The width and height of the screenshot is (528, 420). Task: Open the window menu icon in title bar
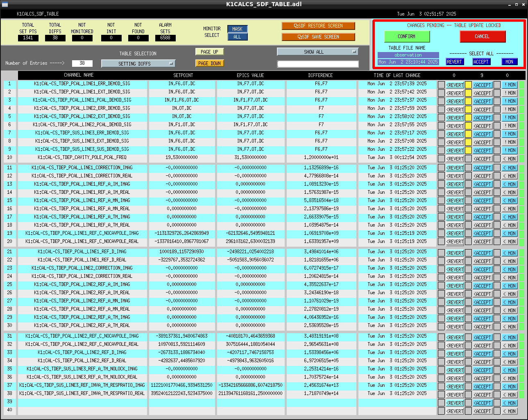tap(5, 4)
